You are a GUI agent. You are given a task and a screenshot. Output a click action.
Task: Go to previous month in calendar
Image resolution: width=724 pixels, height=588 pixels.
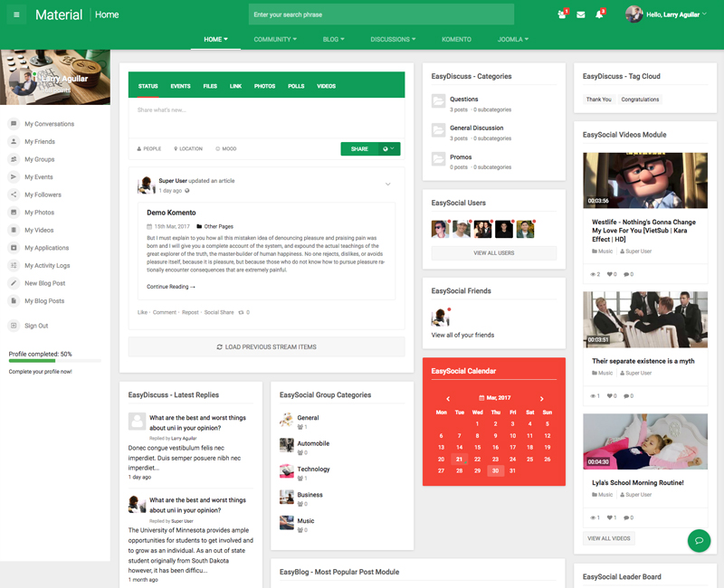tap(448, 398)
